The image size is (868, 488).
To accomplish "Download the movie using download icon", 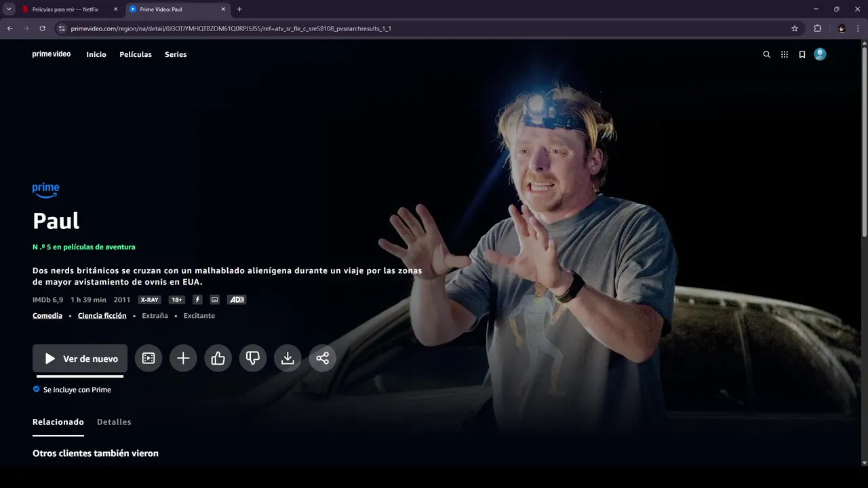I will click(x=288, y=359).
